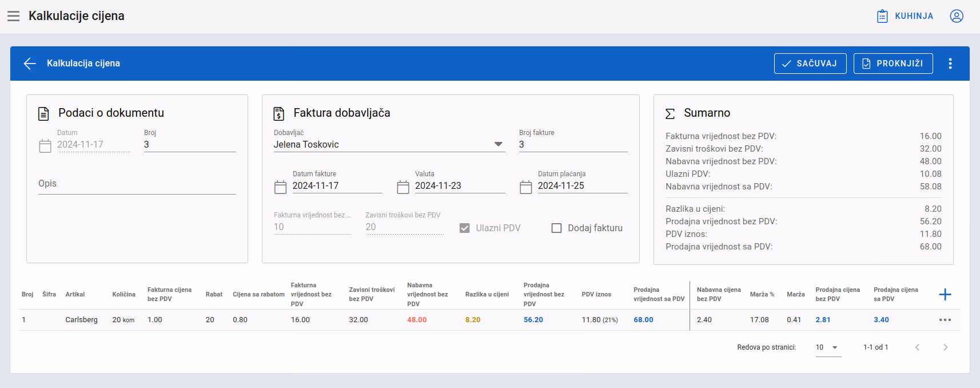
Task: Click the Šifra column header
Action: tap(49, 294)
